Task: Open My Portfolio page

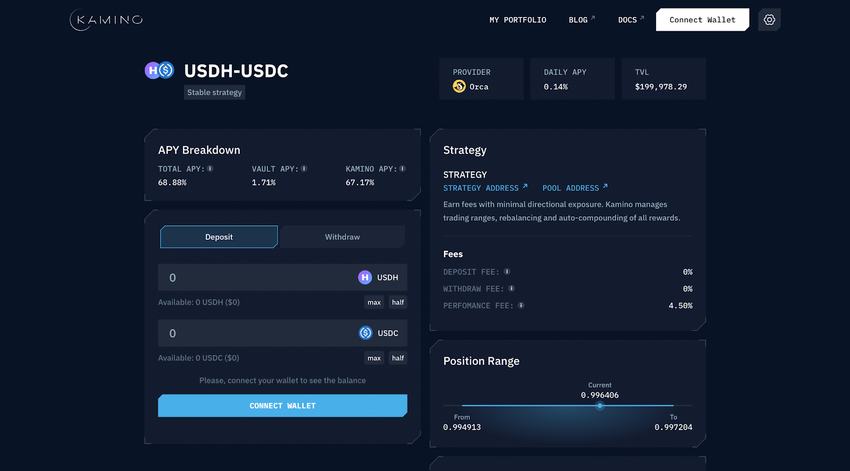Action: [x=518, y=20]
